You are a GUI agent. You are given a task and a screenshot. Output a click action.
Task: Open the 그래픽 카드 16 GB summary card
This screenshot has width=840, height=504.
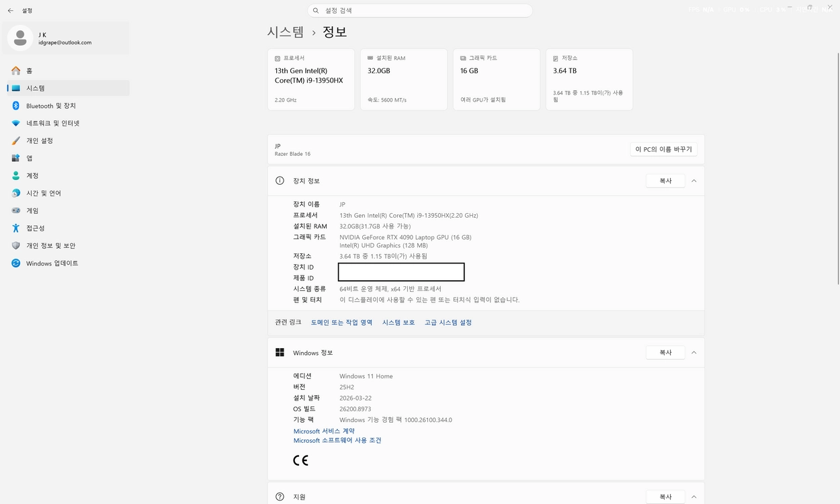point(497,79)
